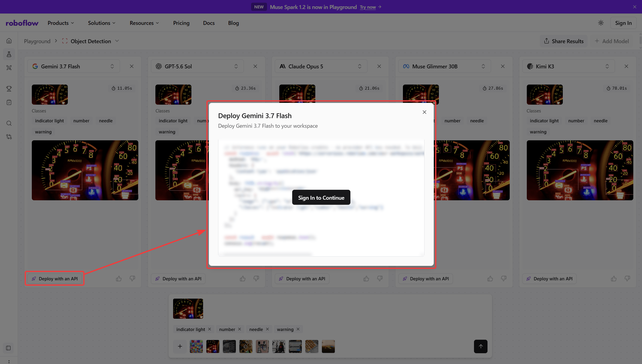Click Deploy with an API under GPT-5.6 Sol
The height and width of the screenshot is (364, 642).
click(x=178, y=279)
